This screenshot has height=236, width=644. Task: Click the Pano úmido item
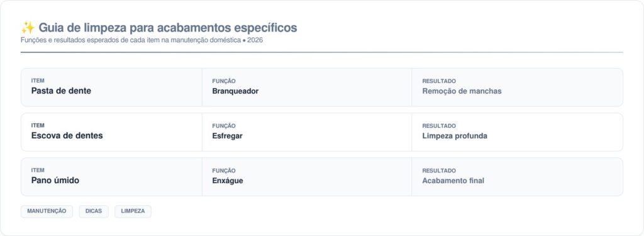[55, 181]
